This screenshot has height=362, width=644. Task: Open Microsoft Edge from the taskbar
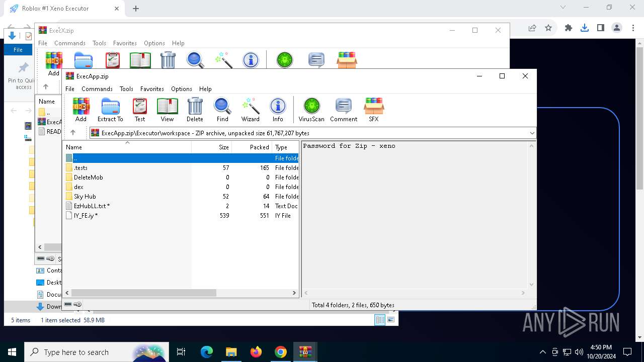pyautogui.click(x=207, y=352)
